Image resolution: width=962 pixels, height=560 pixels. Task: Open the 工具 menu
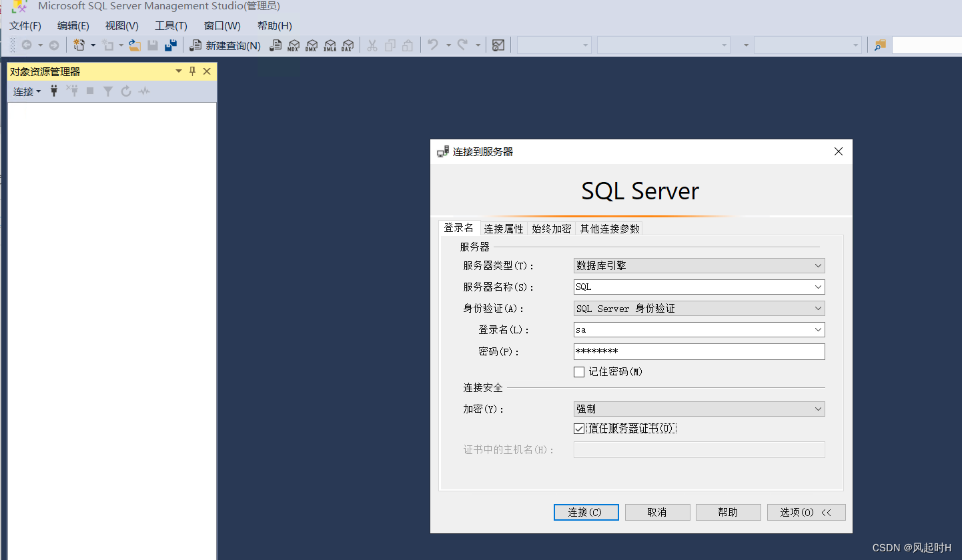[x=171, y=25]
